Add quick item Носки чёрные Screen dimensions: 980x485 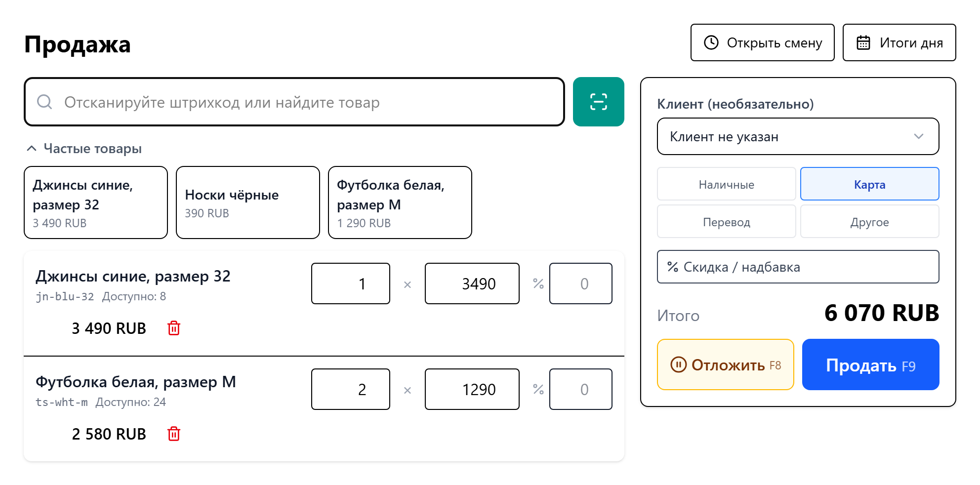click(248, 202)
